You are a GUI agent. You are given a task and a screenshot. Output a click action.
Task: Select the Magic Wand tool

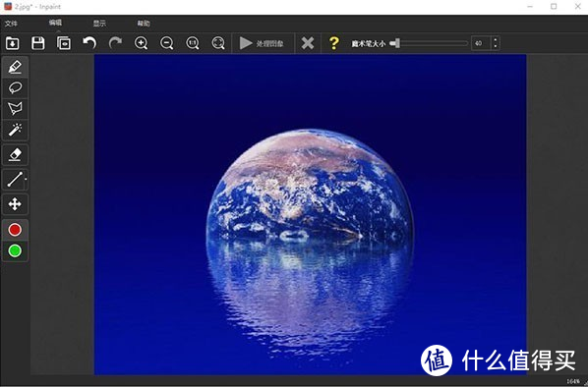pos(15,130)
